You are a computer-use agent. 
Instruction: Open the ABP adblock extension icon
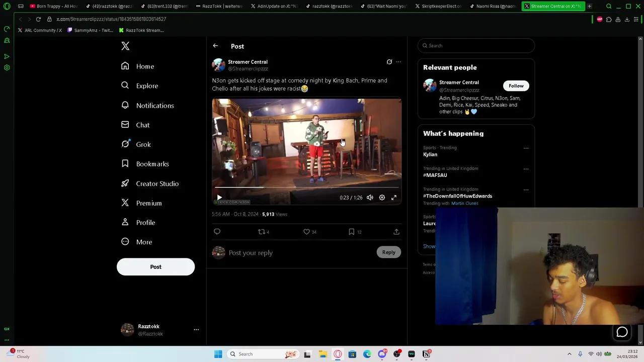click(x=600, y=19)
